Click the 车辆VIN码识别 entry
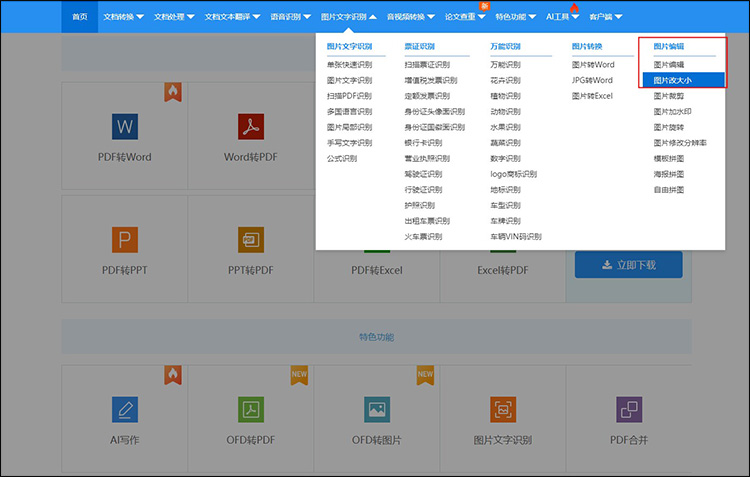Image resolution: width=750 pixels, height=477 pixels. coord(516,237)
